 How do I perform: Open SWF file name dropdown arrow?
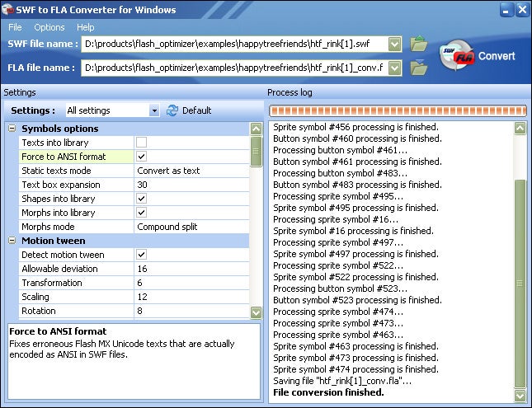pos(394,44)
